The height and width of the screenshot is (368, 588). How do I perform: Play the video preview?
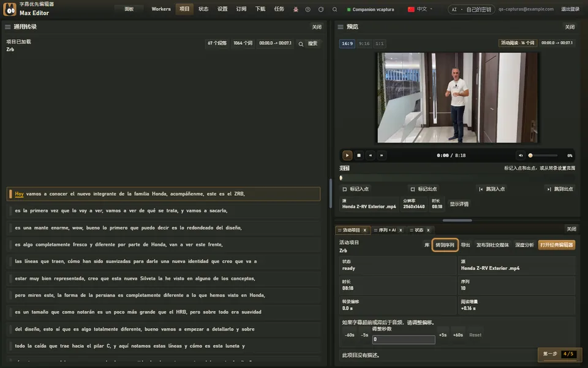click(347, 155)
